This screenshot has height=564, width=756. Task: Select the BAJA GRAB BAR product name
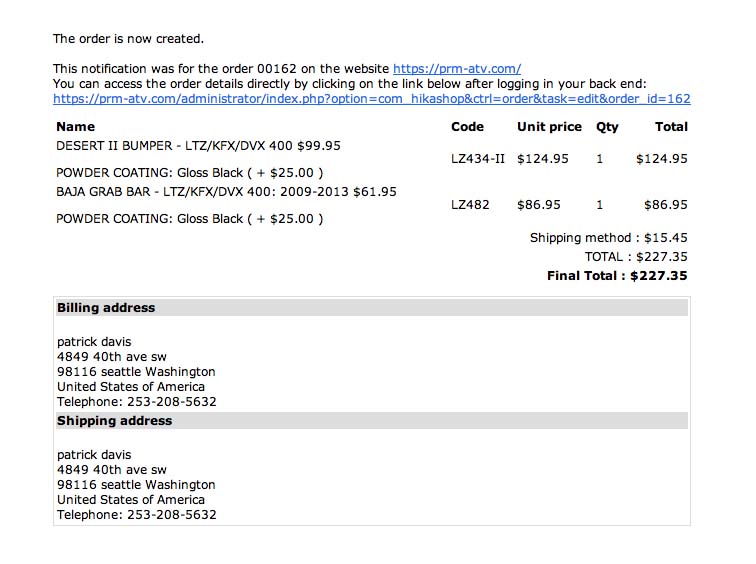coord(226,191)
